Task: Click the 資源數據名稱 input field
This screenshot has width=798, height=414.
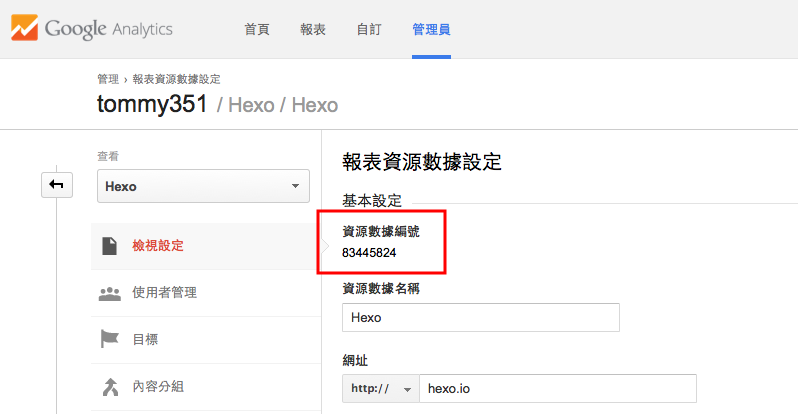Action: pyautogui.click(x=480, y=317)
